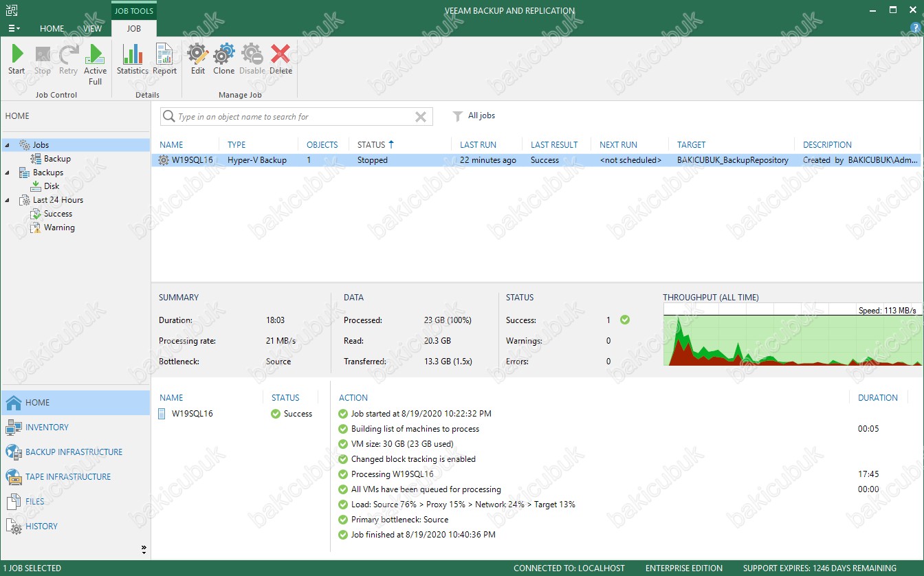
Task: Click the Job started log entry
Action: click(415, 414)
